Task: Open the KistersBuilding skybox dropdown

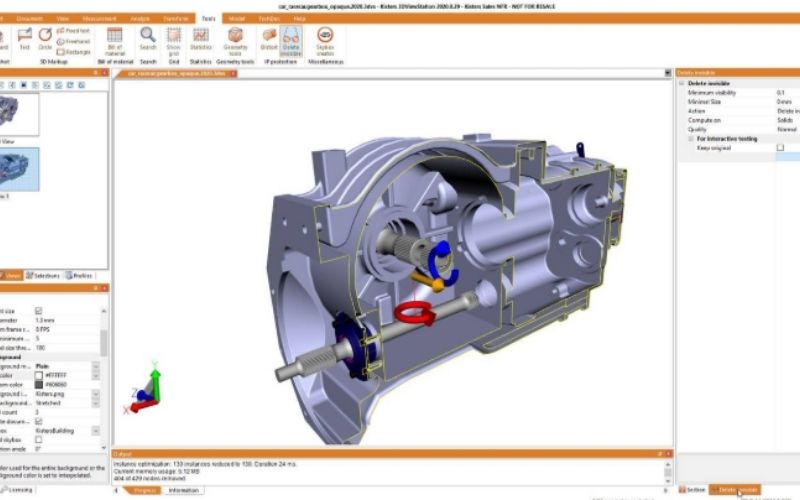Action: 95,431
